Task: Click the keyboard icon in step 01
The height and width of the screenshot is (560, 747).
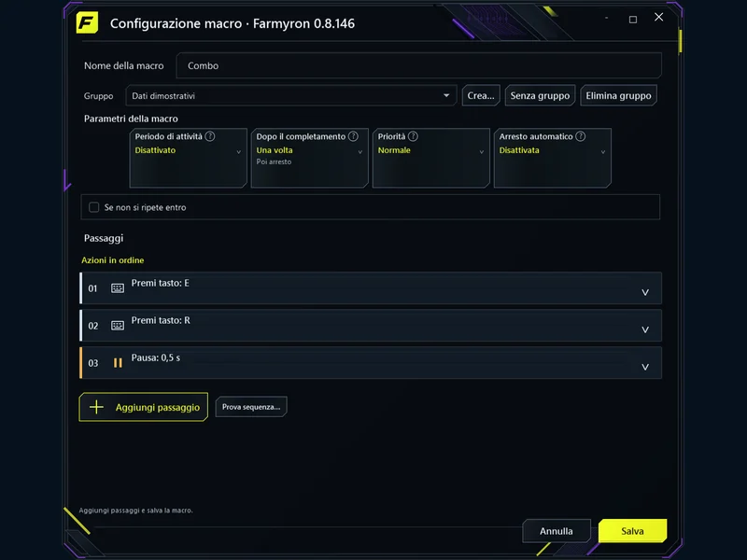Action: [118, 288]
